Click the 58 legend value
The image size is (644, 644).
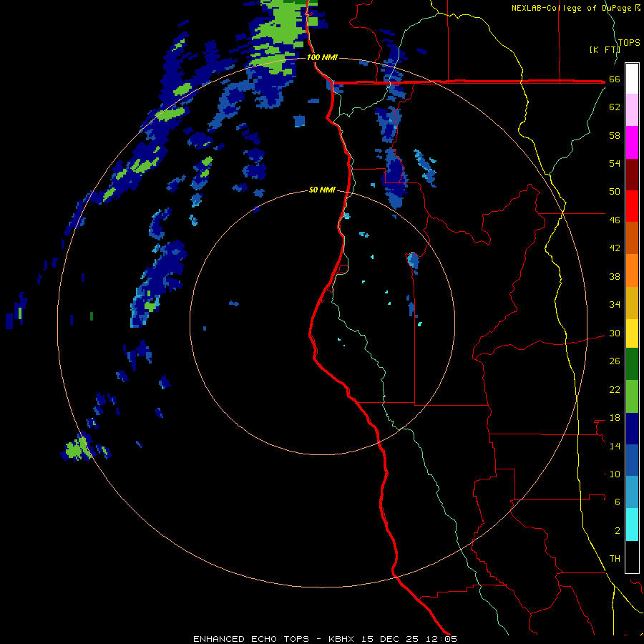pyautogui.click(x=615, y=135)
